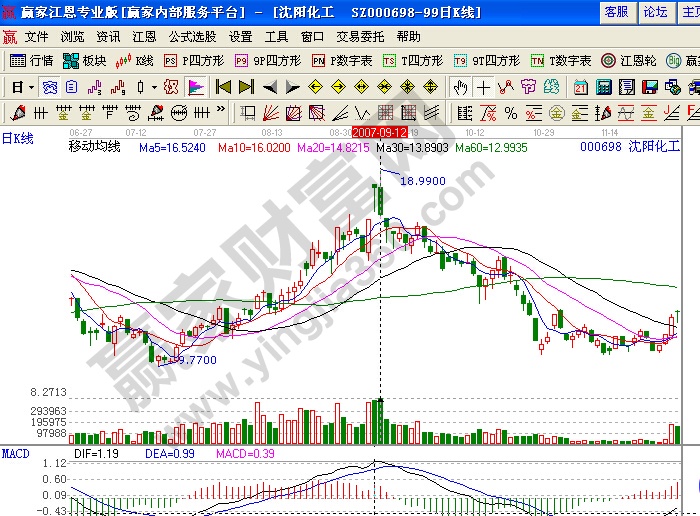Toggle the hand pan cursor mode

pyautogui.click(x=460, y=87)
